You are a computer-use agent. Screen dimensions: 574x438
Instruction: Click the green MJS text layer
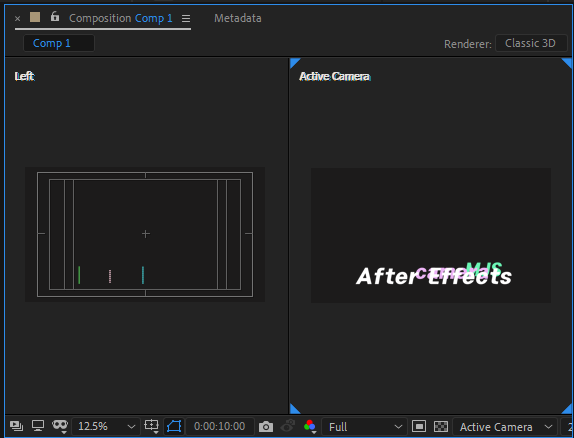[484, 270]
